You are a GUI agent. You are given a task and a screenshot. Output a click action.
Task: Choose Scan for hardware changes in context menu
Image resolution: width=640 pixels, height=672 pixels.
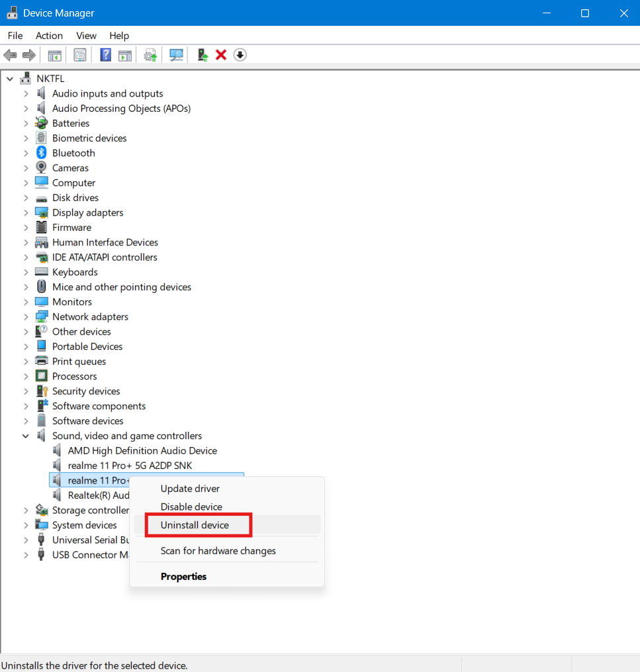click(x=227, y=551)
